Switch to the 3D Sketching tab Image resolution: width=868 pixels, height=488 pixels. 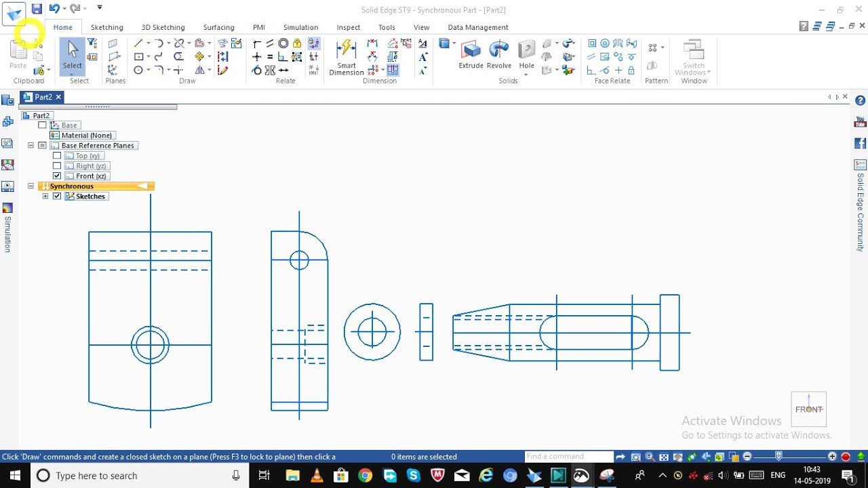pos(163,27)
